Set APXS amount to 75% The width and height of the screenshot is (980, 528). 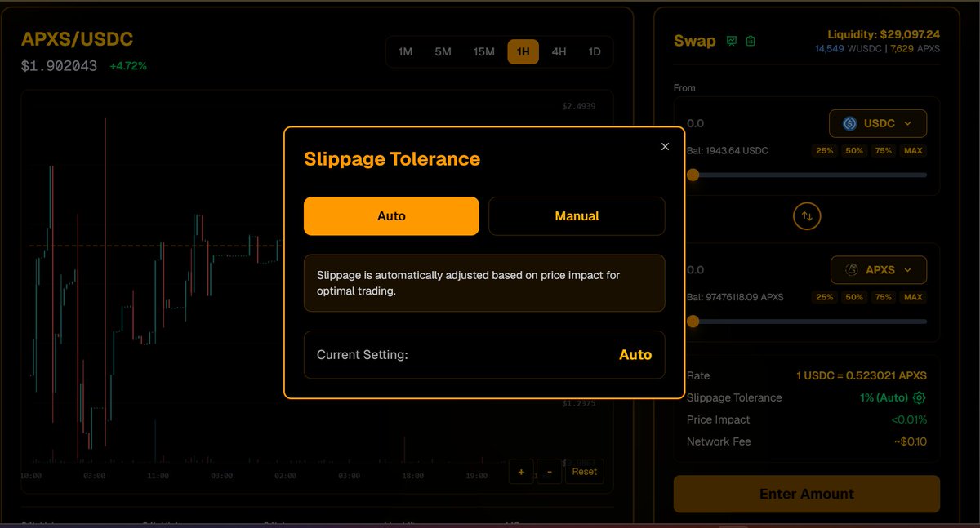click(x=884, y=297)
